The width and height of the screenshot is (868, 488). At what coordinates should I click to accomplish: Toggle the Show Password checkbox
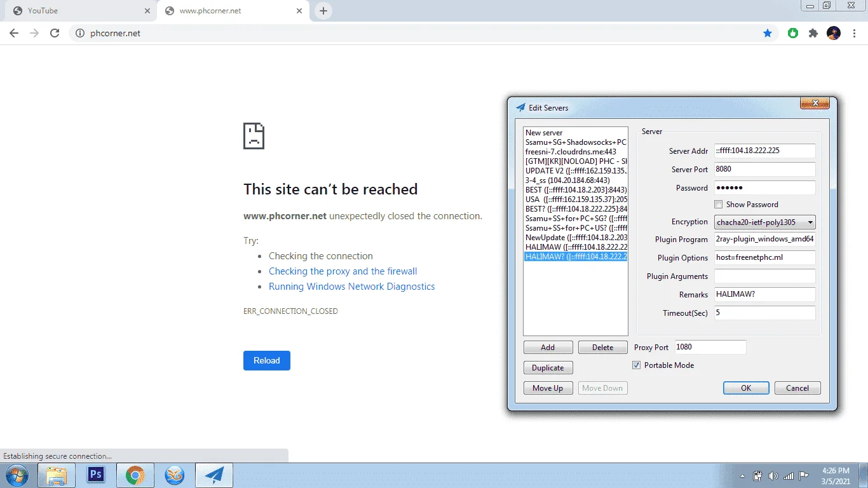(x=719, y=205)
